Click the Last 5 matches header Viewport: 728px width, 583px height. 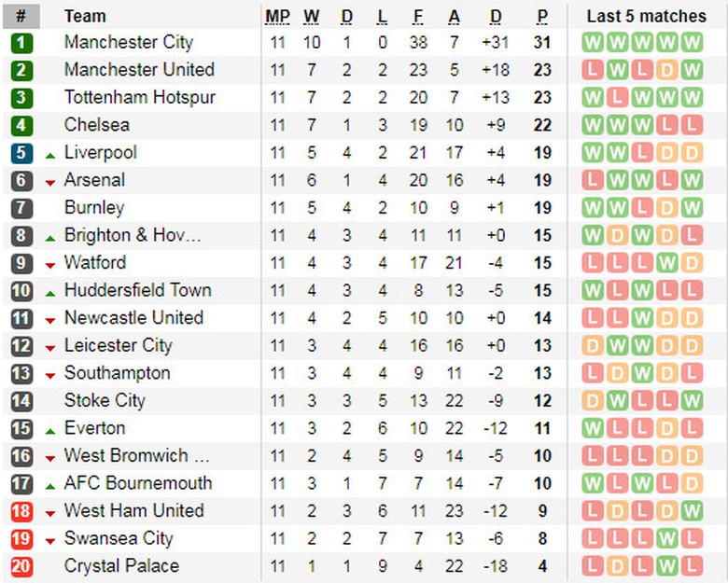[646, 16]
